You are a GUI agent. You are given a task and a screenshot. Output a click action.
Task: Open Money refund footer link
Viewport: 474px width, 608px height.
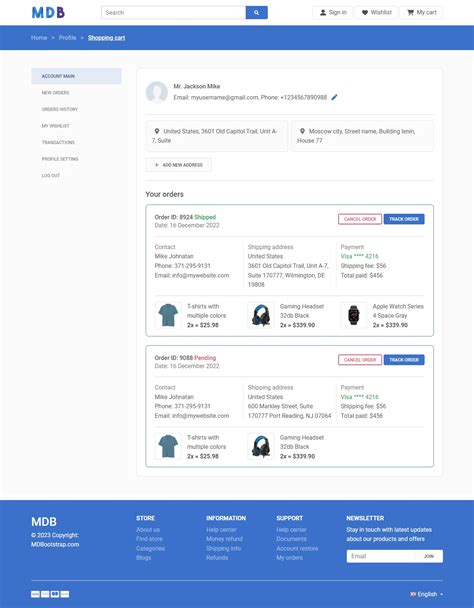(225, 539)
